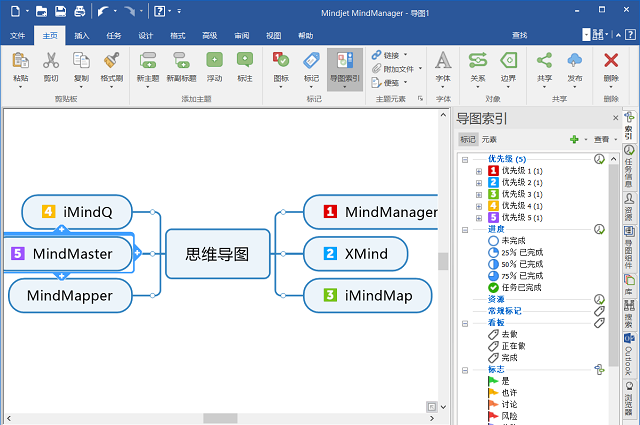Collapse the Priority (优先级) group

pos(465,160)
